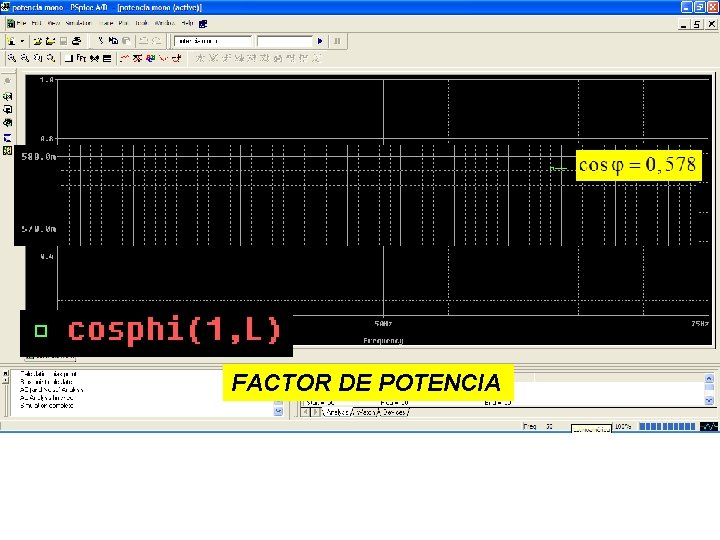Click the Zoom In magnifier icon
The width and height of the screenshot is (720, 540).
point(12,58)
